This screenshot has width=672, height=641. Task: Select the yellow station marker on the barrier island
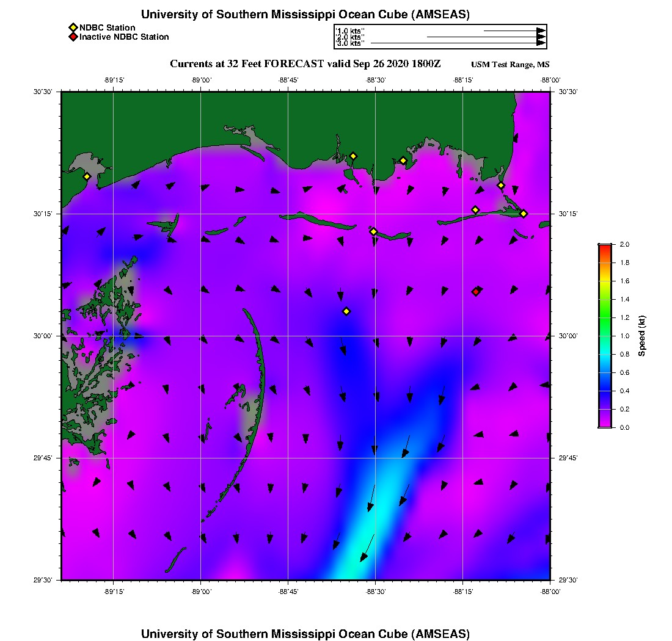click(x=374, y=231)
